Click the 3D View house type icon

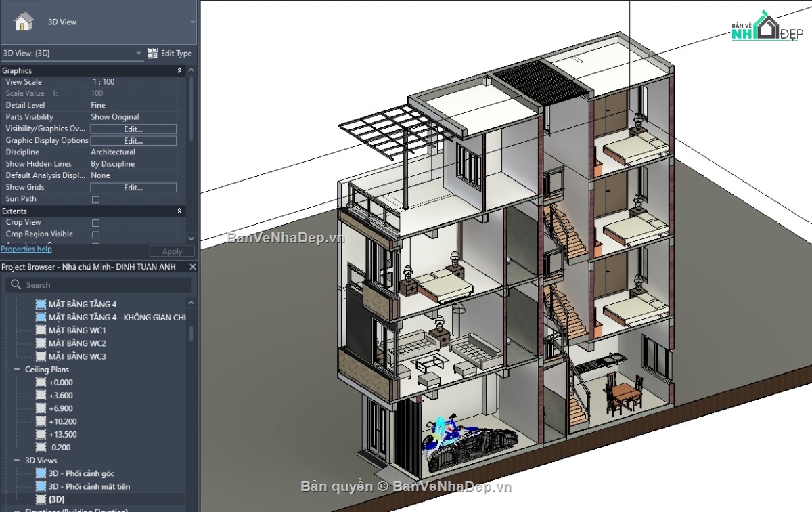point(23,22)
